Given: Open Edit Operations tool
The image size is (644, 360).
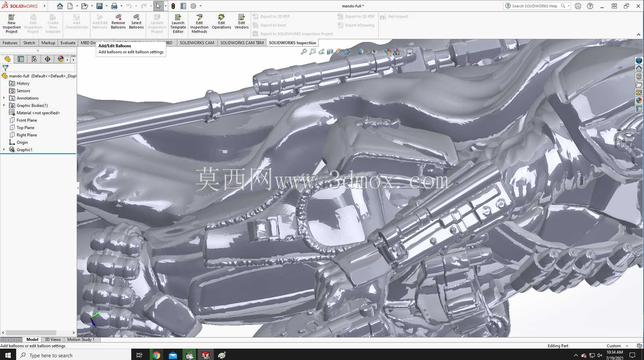Looking at the screenshot, I should pos(221,21).
